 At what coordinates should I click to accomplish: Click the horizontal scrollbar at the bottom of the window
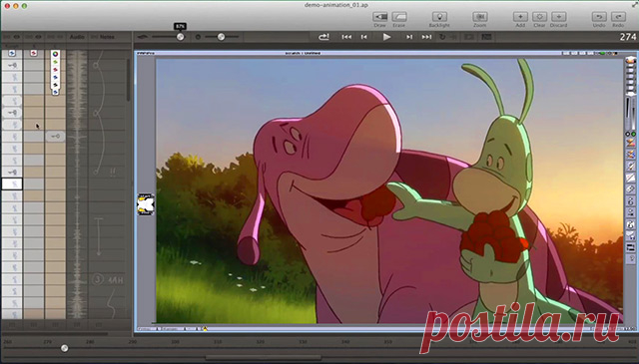click(264, 358)
